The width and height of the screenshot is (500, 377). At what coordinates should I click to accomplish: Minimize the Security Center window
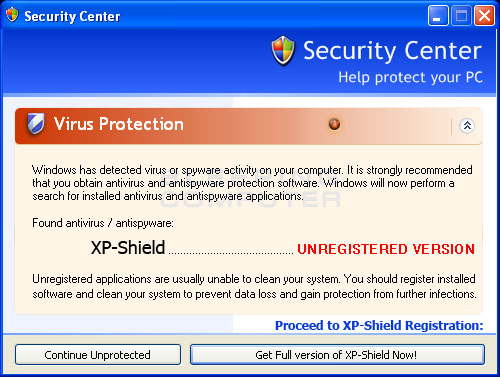(438, 16)
